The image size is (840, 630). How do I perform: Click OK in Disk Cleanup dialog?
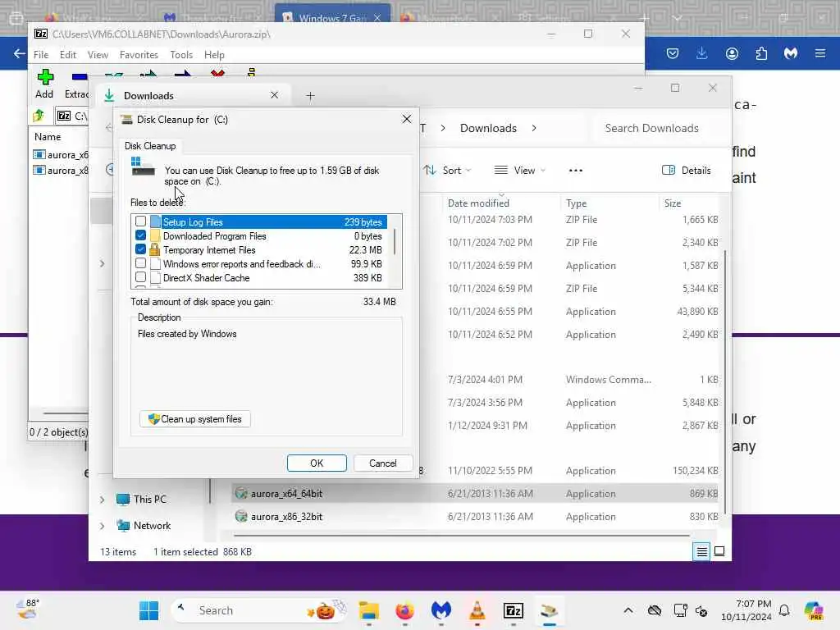click(317, 463)
